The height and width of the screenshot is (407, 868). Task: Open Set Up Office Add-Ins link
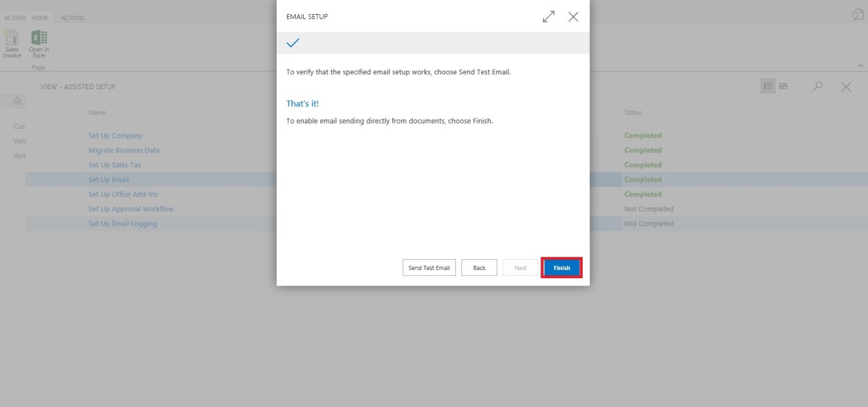[124, 194]
